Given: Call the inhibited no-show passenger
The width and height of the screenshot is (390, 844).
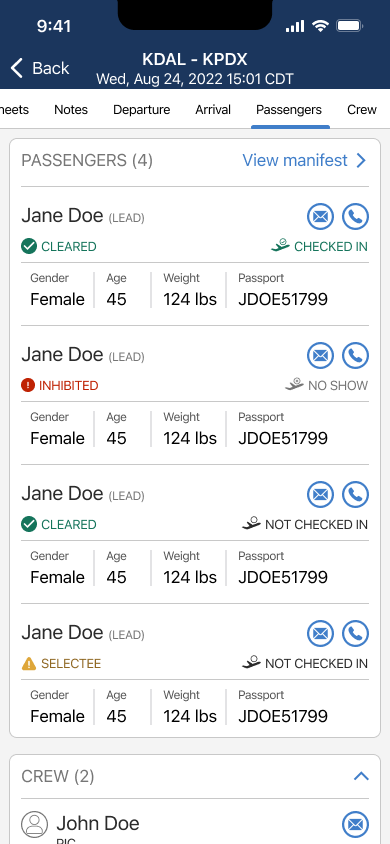Looking at the screenshot, I should tap(356, 356).
